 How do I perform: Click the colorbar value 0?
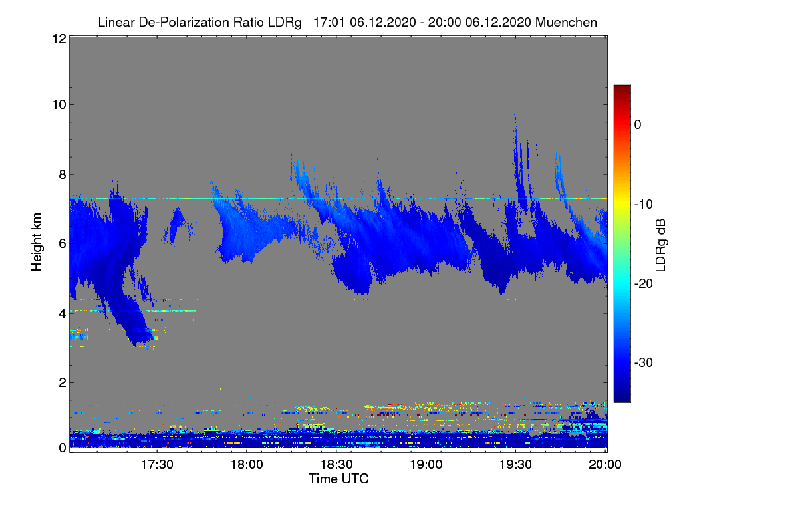(638, 124)
